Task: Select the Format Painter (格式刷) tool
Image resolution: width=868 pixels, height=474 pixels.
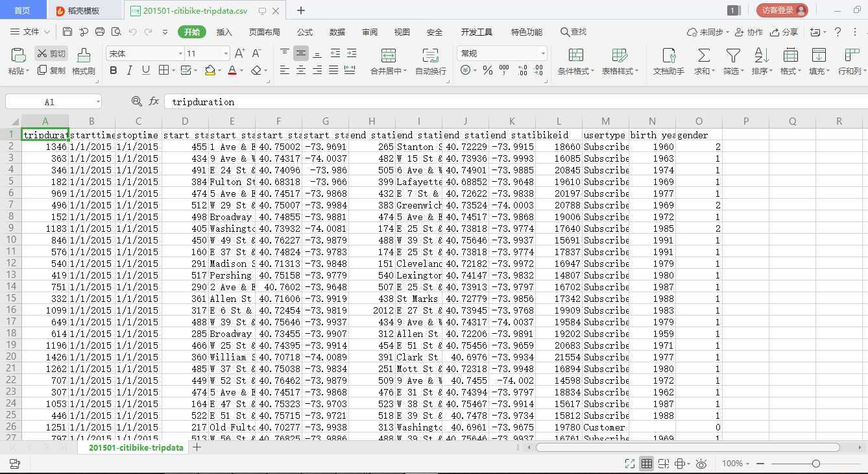Action: coord(84,62)
